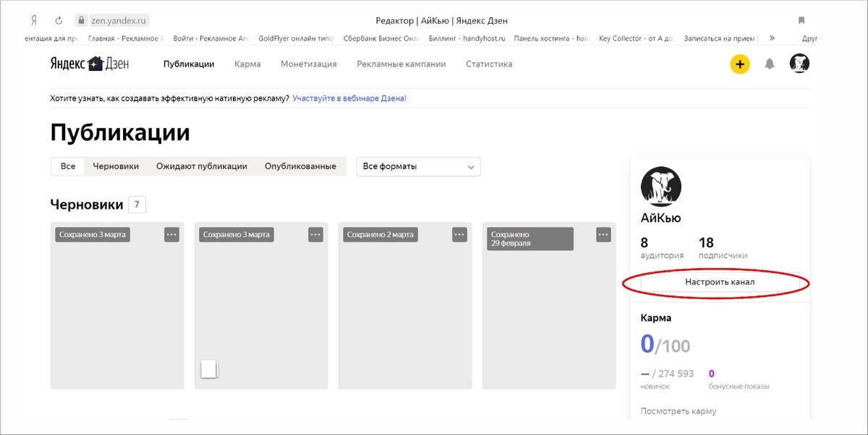Click the browser reload icon
The height and width of the screenshot is (435, 868).
59,20
